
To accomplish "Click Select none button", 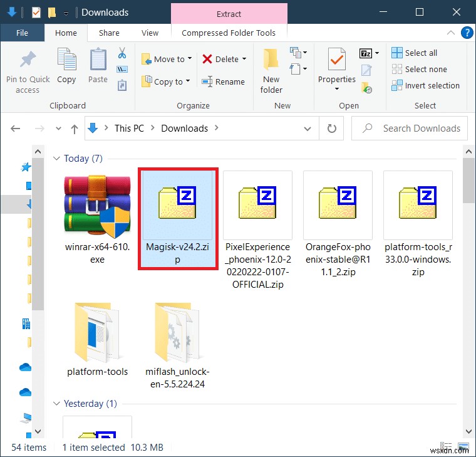I will tap(419, 70).
